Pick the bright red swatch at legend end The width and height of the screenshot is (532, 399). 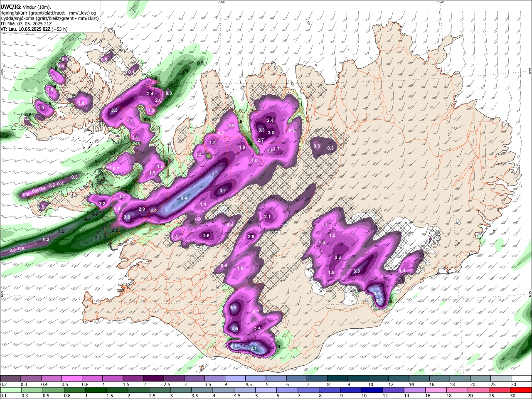point(521,390)
